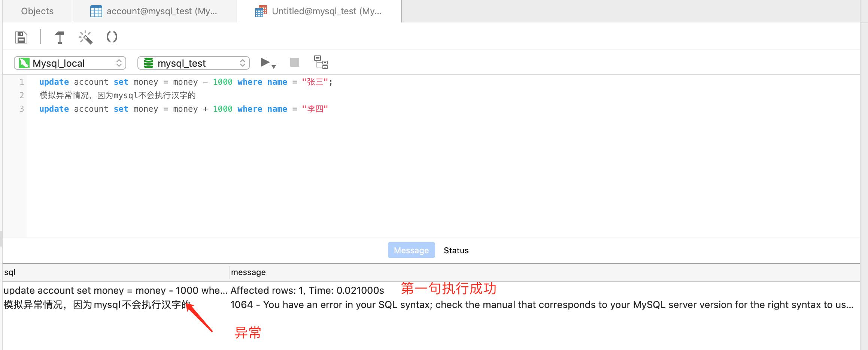The image size is (868, 350).
Task: Click the Explain query plan icon
Action: coord(321,62)
